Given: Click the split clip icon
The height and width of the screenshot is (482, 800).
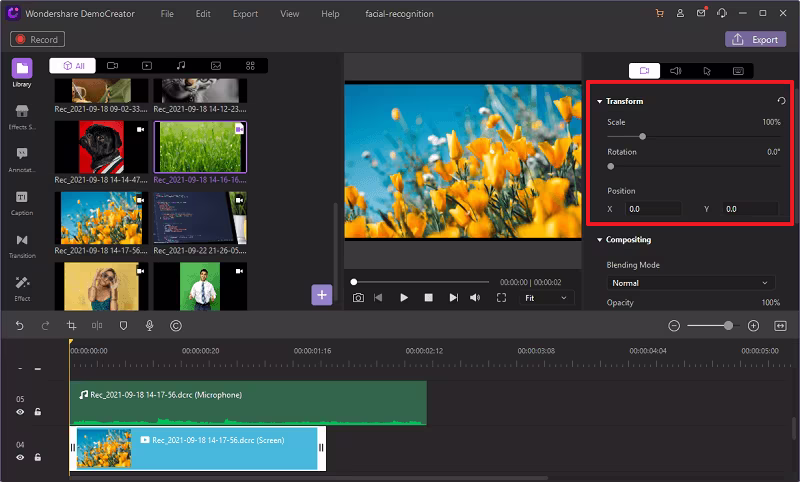Looking at the screenshot, I should [x=97, y=325].
